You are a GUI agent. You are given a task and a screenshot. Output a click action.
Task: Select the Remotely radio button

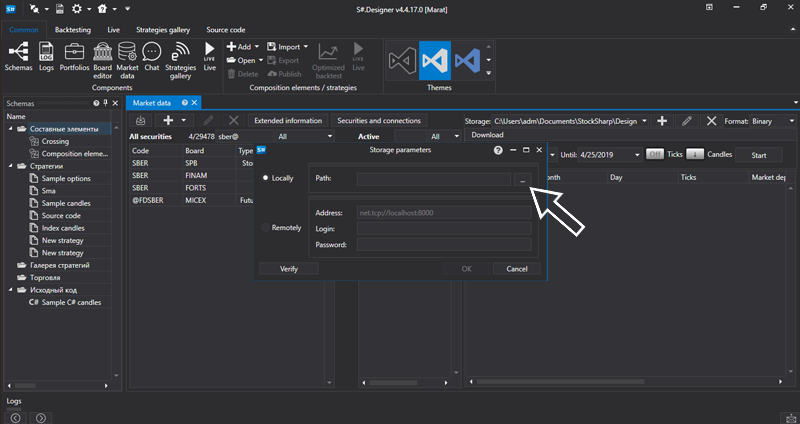[x=265, y=228]
